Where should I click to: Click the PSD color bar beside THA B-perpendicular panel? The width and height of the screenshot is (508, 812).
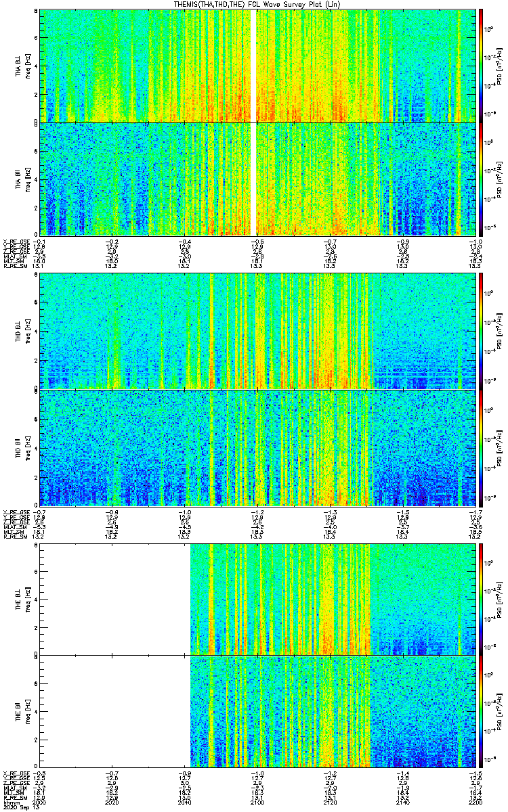click(481, 66)
